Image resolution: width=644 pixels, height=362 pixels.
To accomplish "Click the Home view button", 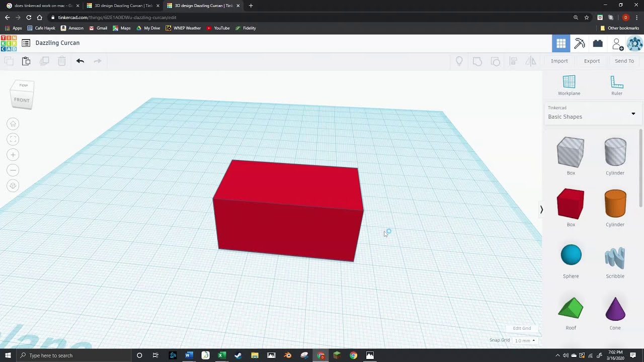I will (14, 124).
